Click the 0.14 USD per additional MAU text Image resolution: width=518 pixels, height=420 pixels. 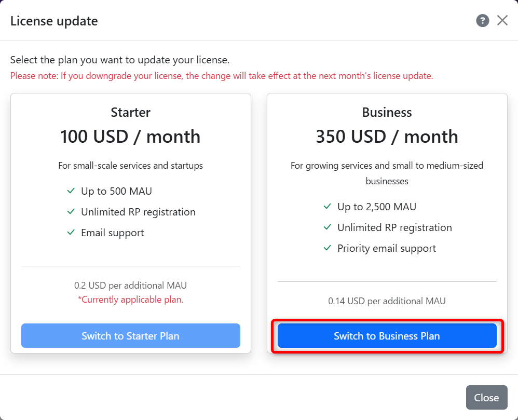[x=387, y=301]
